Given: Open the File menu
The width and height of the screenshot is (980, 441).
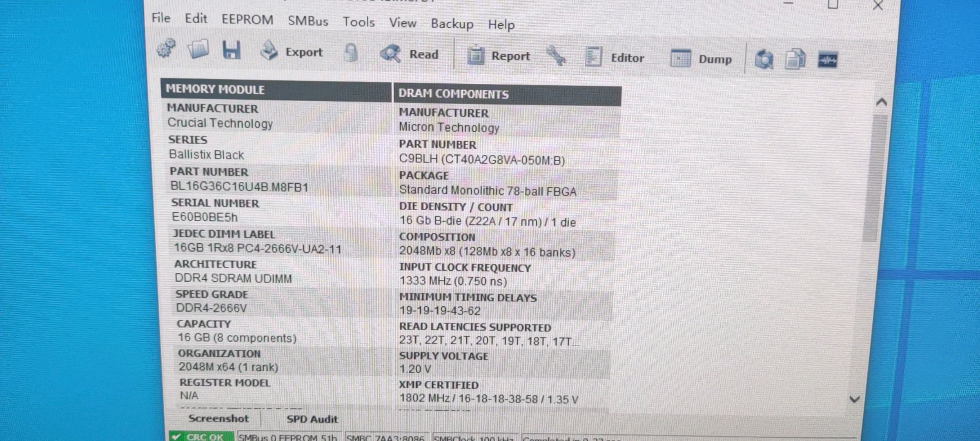Looking at the screenshot, I should pos(161,18).
